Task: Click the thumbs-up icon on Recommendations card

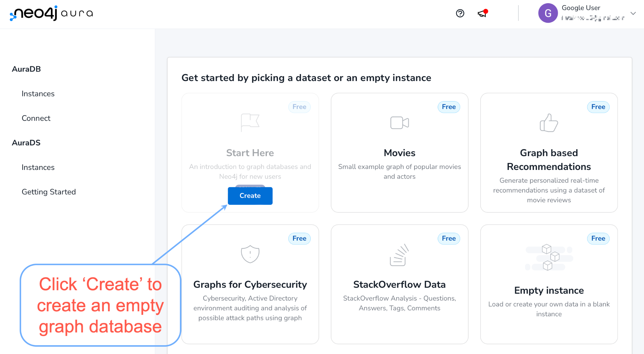Action: point(549,123)
